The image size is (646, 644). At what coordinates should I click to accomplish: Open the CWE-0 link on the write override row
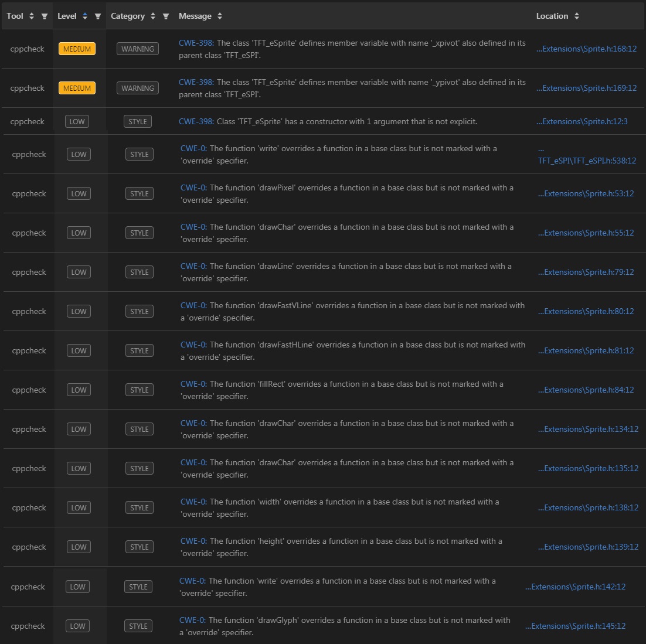192,148
